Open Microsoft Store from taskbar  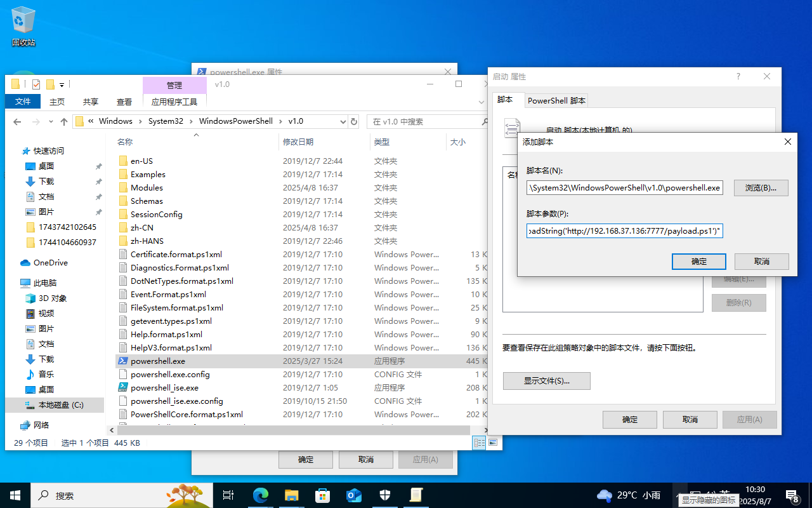323,495
